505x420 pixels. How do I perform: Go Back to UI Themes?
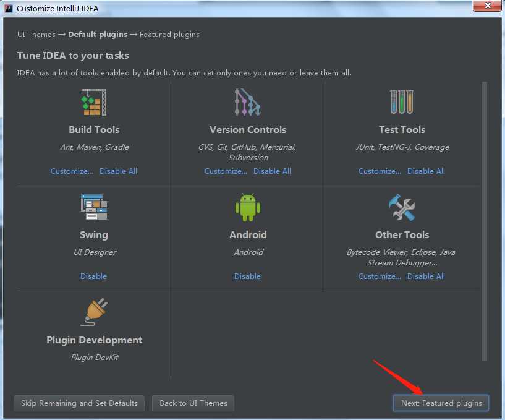click(x=193, y=403)
